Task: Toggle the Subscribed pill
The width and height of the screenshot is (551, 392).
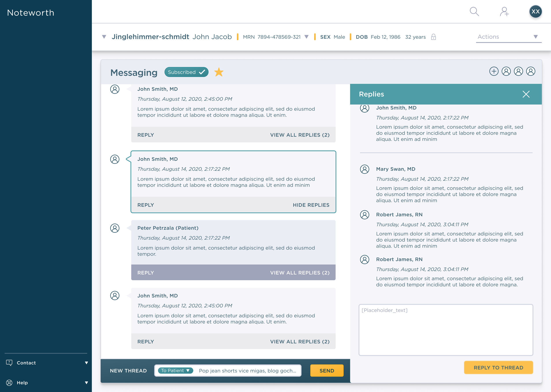Action: coord(186,72)
